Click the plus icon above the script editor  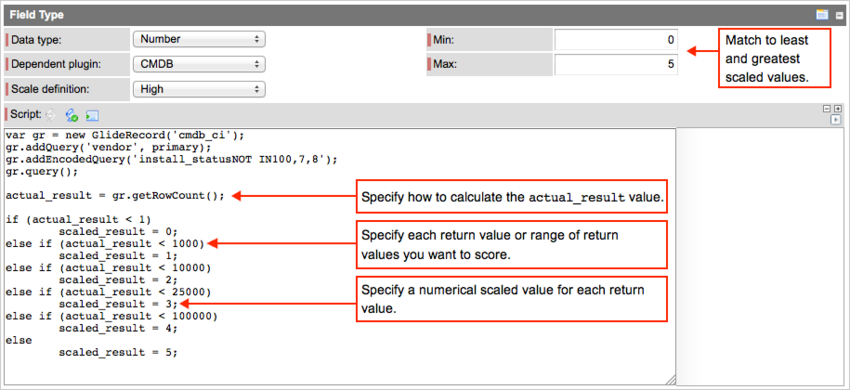pos(837,109)
